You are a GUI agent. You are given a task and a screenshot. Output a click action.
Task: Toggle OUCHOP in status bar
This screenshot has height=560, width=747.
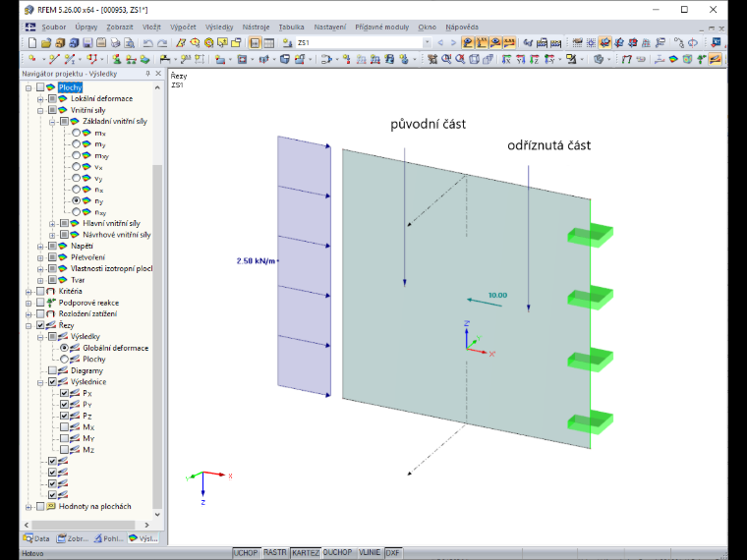click(x=338, y=552)
